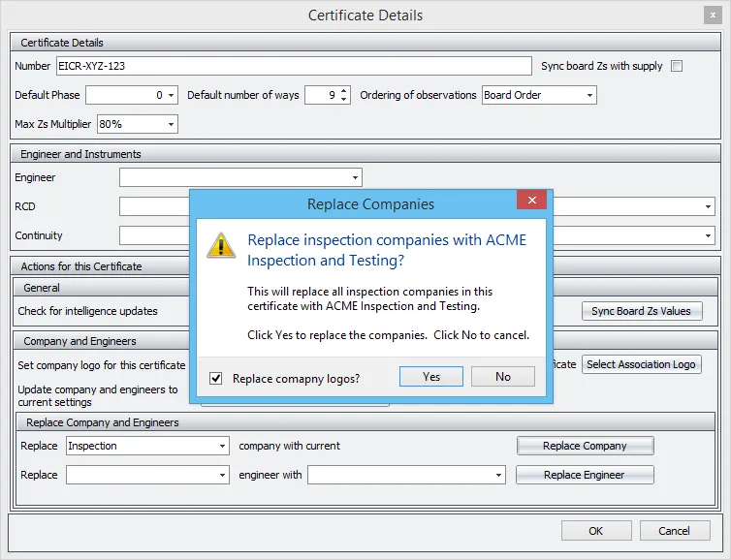This screenshot has width=731, height=560.
Task: Click the Replace Companies dialog title
Action: (370, 204)
